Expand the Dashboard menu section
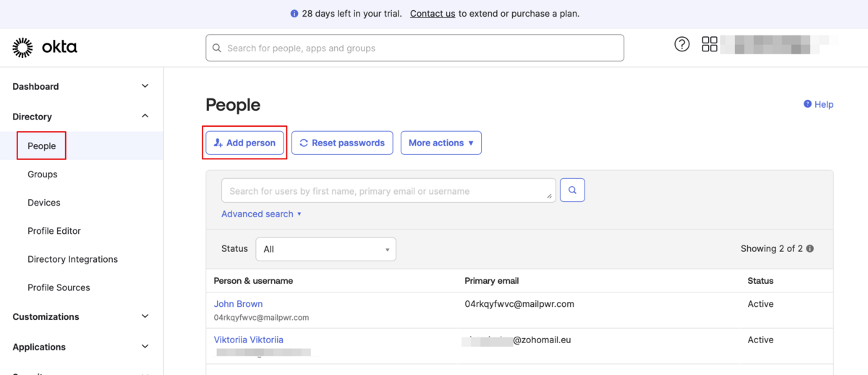 145,86
